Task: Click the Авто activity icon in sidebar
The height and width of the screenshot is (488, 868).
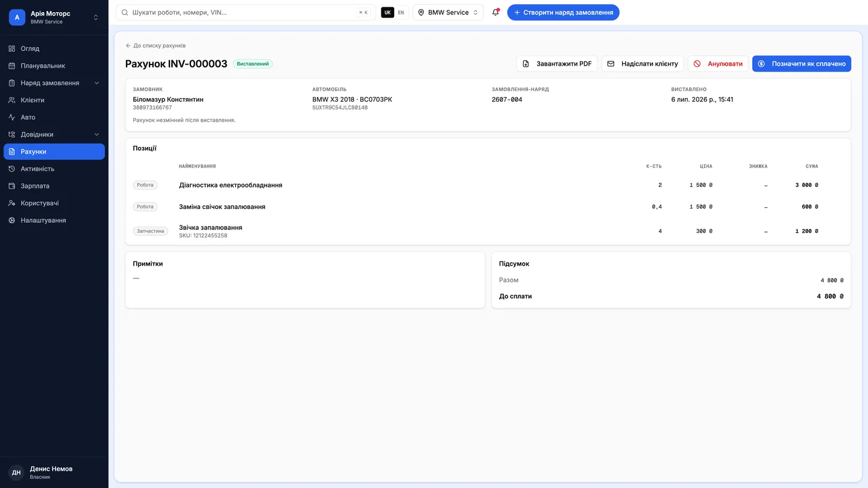Action: 12,117
